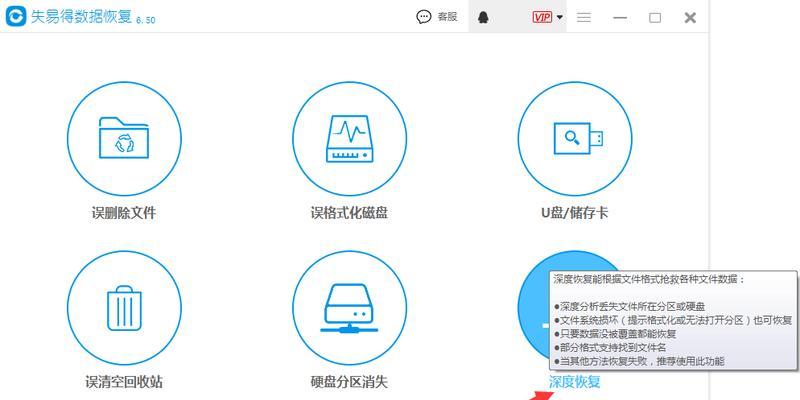Click tooltip line 文件系统损坏（提示格式化或无法打开分区）也可恢复
The image size is (800, 400).
click(x=673, y=320)
